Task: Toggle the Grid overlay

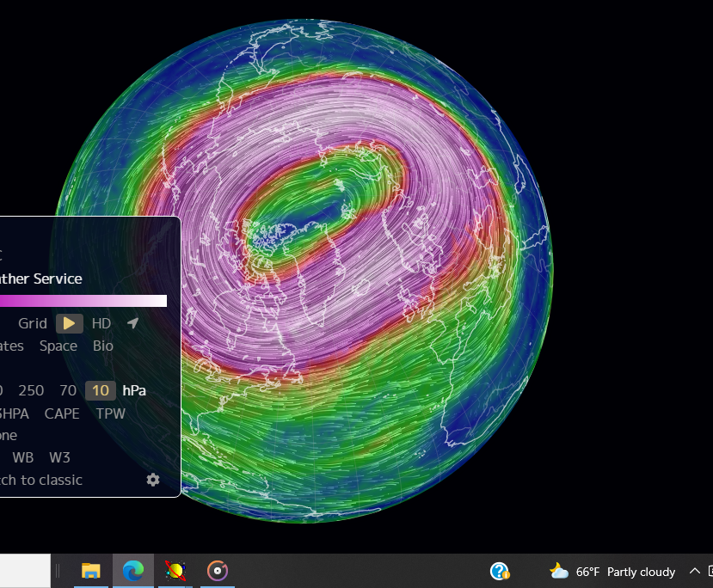Action: [x=33, y=323]
